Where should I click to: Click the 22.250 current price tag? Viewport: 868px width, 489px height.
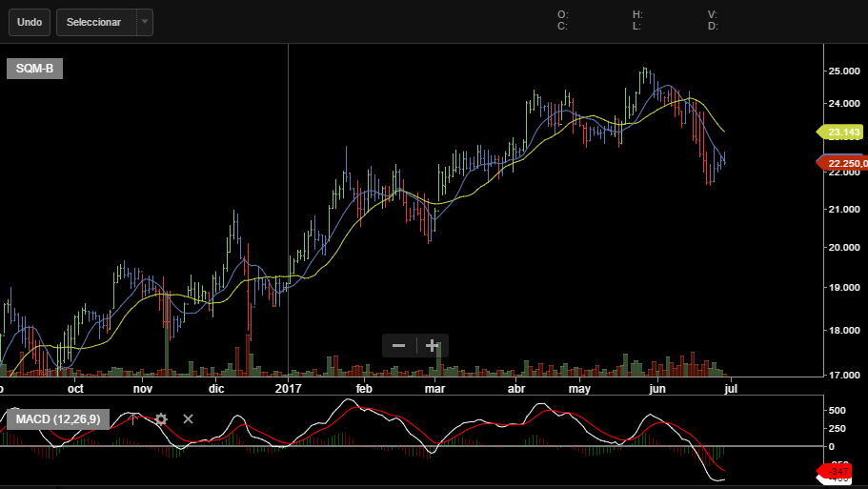pyautogui.click(x=842, y=163)
